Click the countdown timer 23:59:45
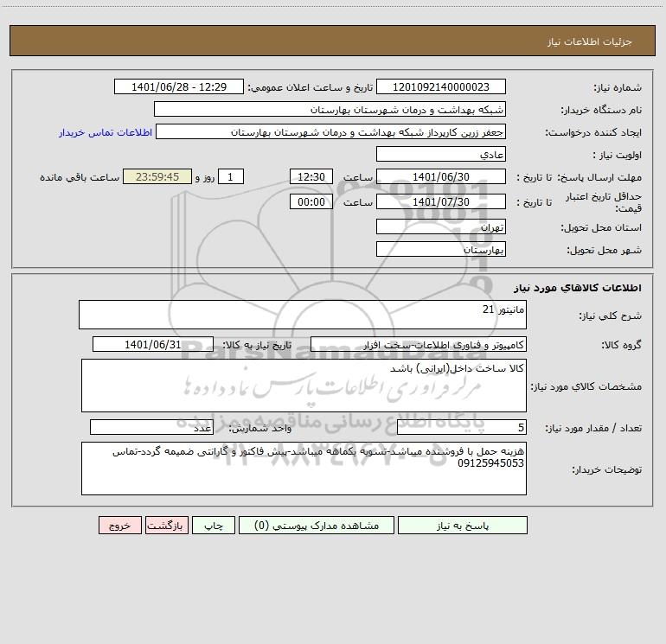The width and height of the screenshot is (666, 644). click(x=157, y=177)
